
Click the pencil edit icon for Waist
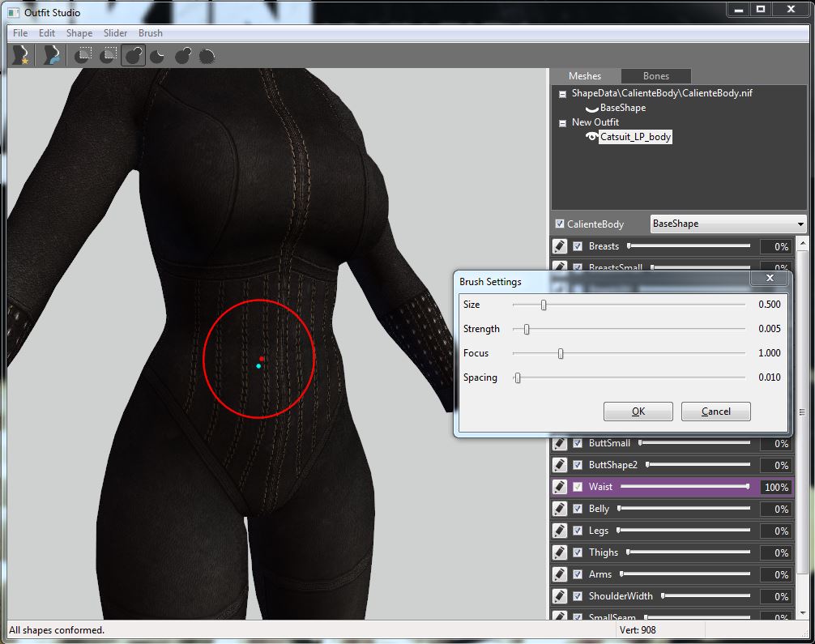pos(560,487)
